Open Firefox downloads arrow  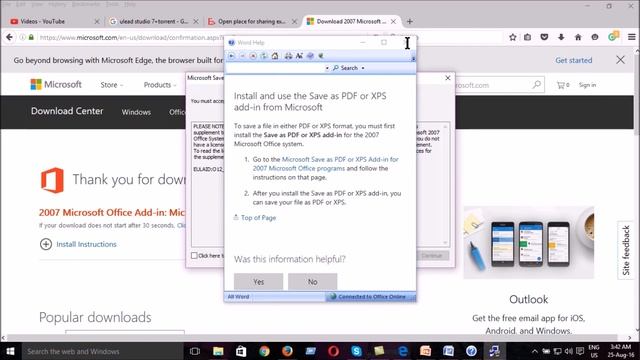coord(561,37)
